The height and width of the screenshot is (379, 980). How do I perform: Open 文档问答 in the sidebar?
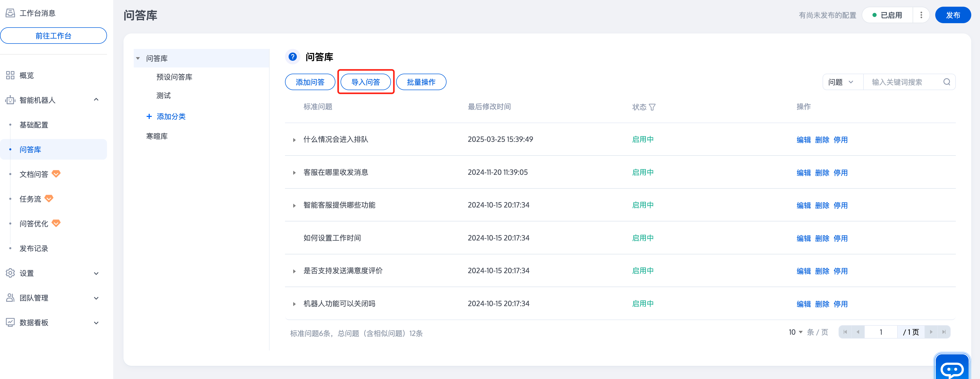pyautogui.click(x=34, y=174)
